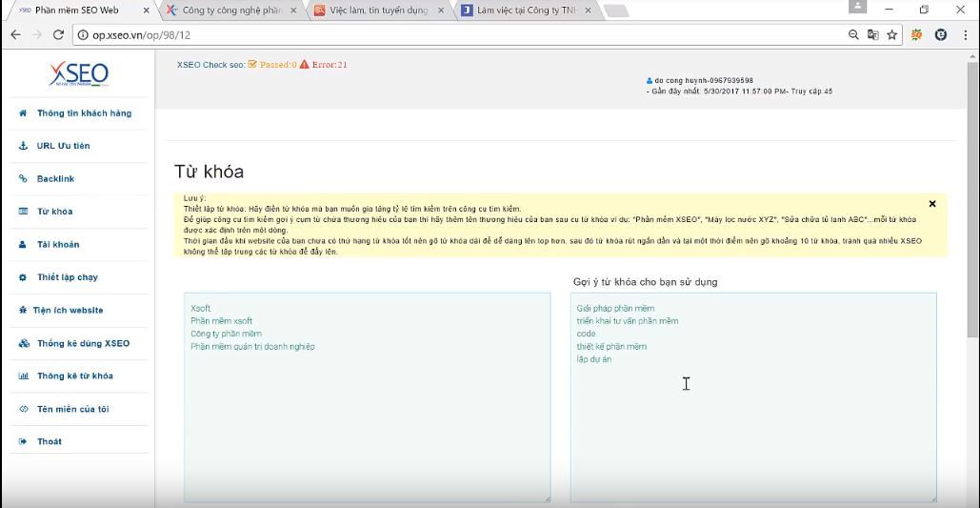Click the Chrome profile person icon
This screenshot has width=980, height=508.
(858, 7)
